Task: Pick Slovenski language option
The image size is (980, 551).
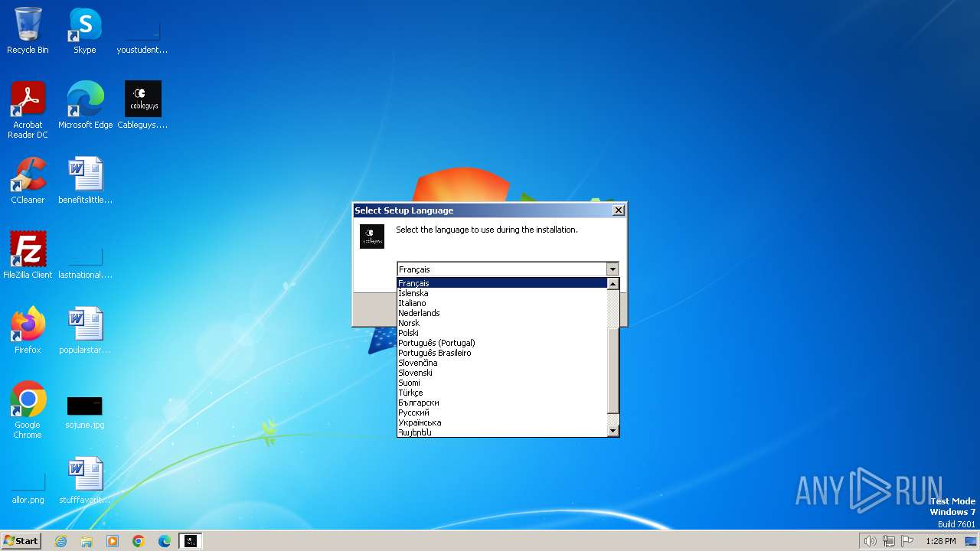Action: click(x=501, y=373)
